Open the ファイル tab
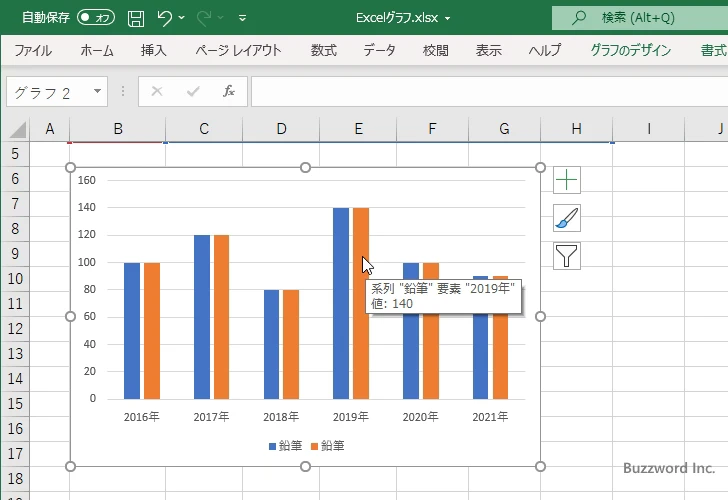The width and height of the screenshot is (728, 500). click(33, 50)
